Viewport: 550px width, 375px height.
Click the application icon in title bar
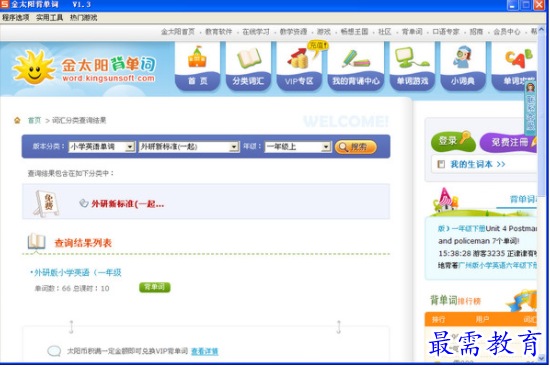point(5,5)
